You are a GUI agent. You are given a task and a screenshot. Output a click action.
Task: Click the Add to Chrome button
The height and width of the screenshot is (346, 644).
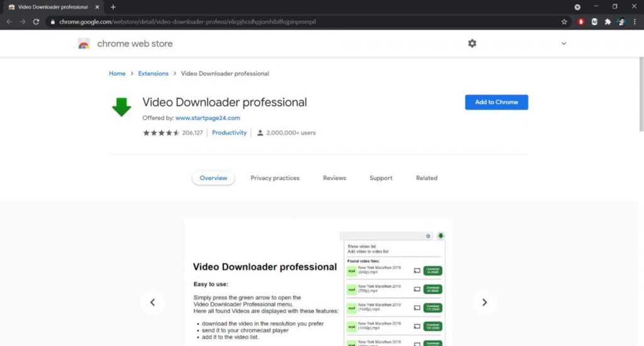click(x=497, y=103)
